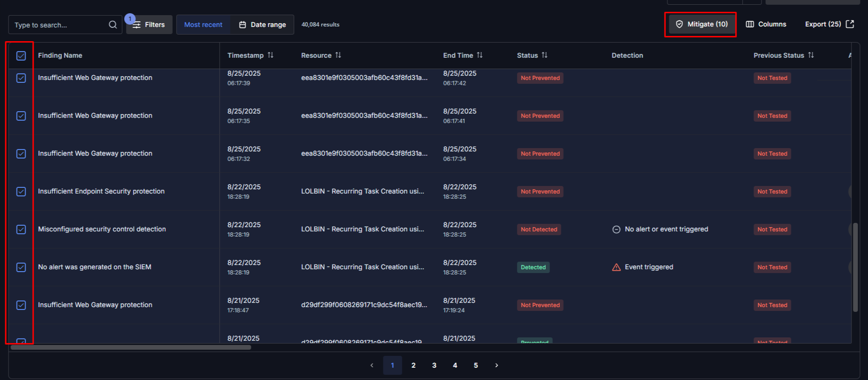
Task: Click the horizontal table scrollbar
Action: pyautogui.click(x=131, y=347)
